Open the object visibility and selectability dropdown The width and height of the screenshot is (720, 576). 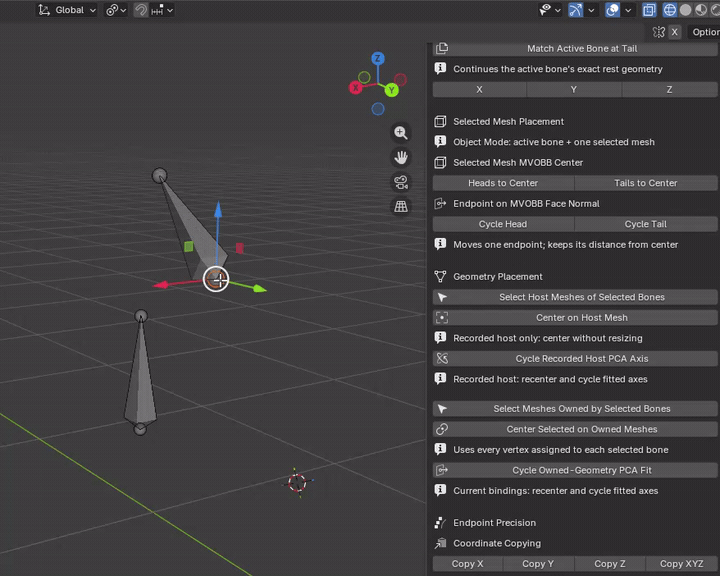click(550, 10)
